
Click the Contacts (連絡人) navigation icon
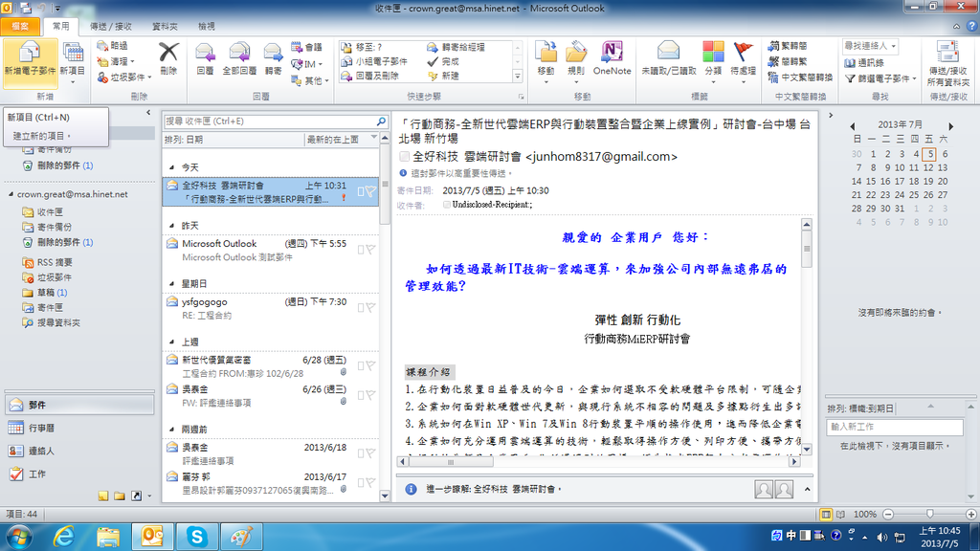tap(16, 451)
